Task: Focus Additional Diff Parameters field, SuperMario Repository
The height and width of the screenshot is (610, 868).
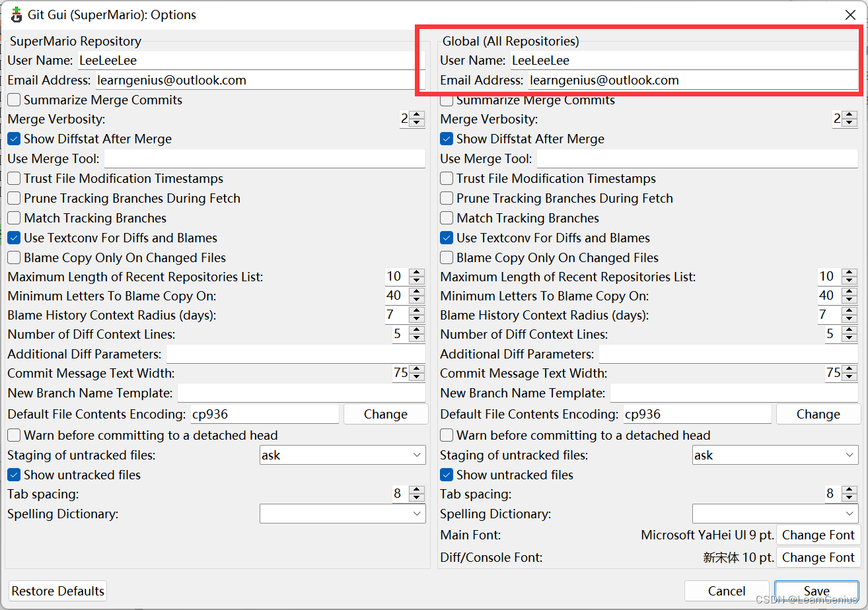Action: tap(296, 355)
